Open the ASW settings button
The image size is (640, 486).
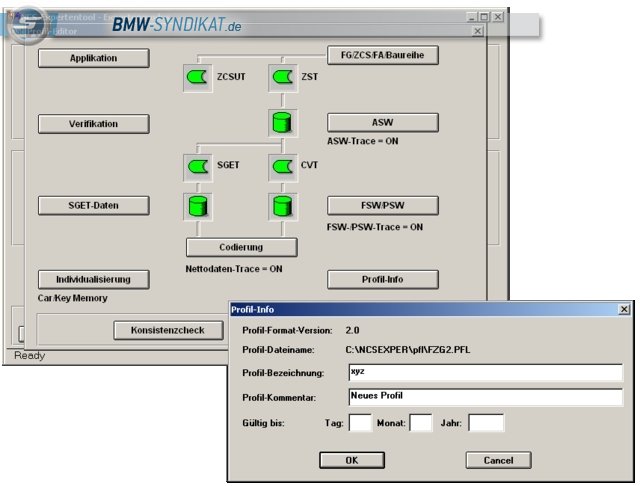(x=383, y=122)
